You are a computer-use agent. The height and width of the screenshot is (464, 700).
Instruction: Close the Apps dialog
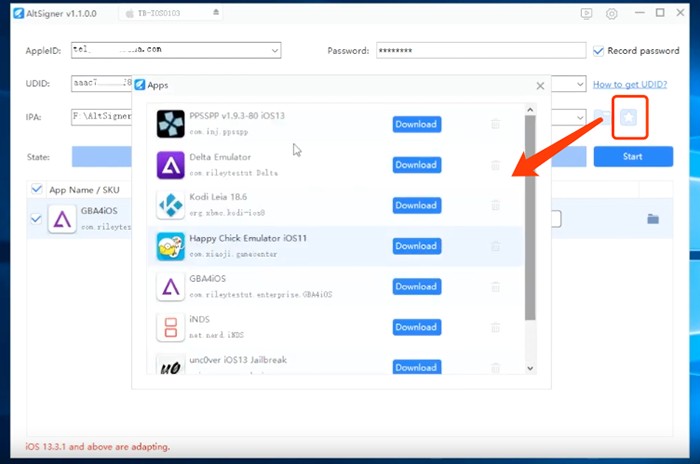click(x=540, y=85)
